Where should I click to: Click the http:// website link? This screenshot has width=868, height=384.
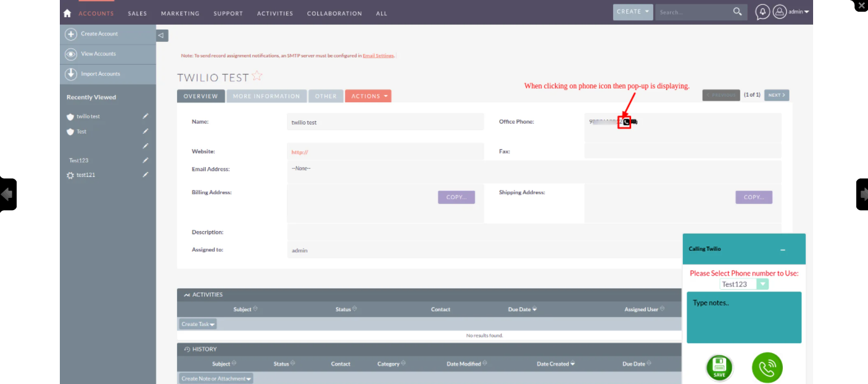tap(300, 152)
